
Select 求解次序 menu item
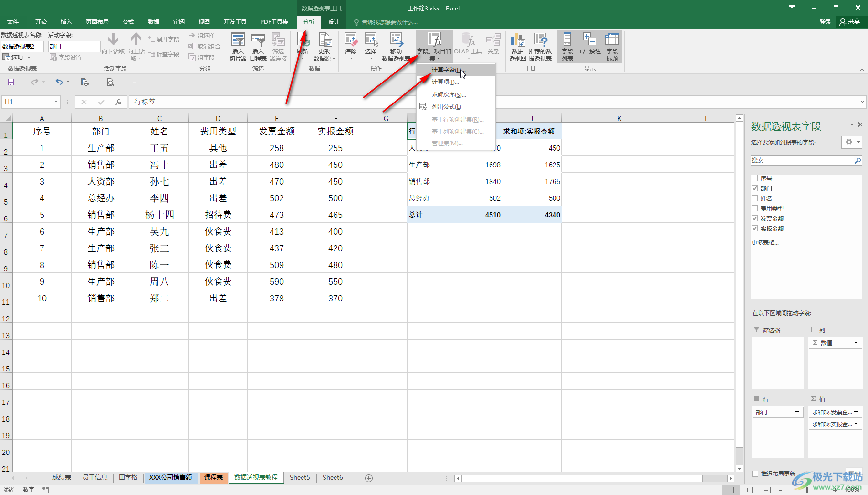(x=456, y=95)
